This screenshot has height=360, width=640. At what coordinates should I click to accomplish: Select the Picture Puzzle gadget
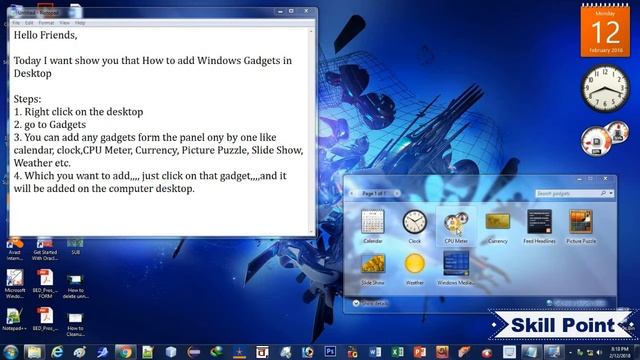[x=581, y=227]
